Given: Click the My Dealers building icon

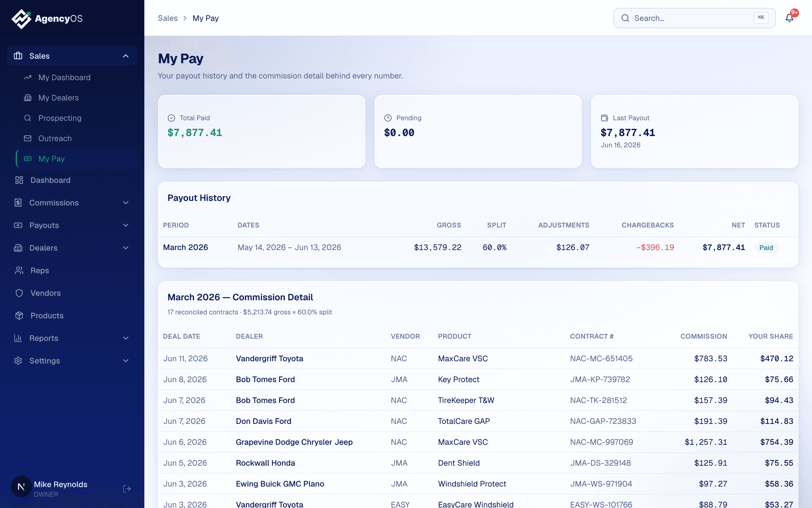Looking at the screenshot, I should point(28,98).
